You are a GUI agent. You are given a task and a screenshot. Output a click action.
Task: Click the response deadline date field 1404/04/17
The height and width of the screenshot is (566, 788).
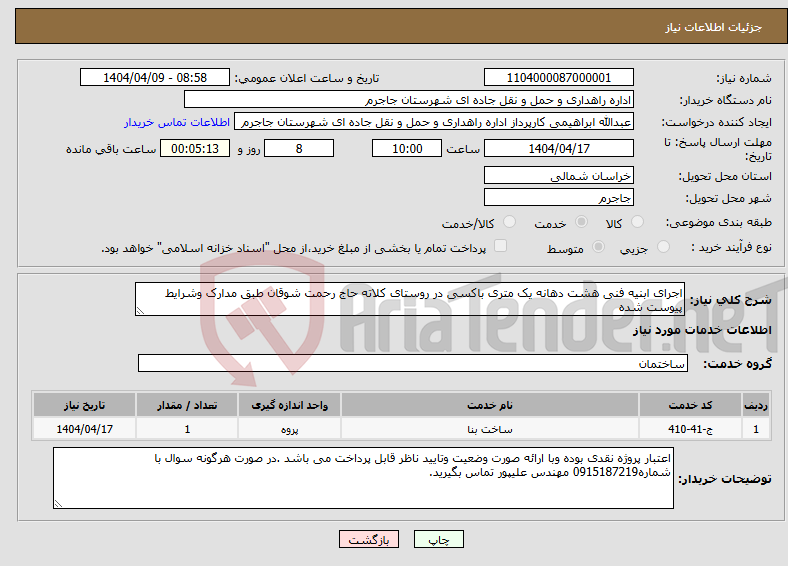(x=558, y=148)
